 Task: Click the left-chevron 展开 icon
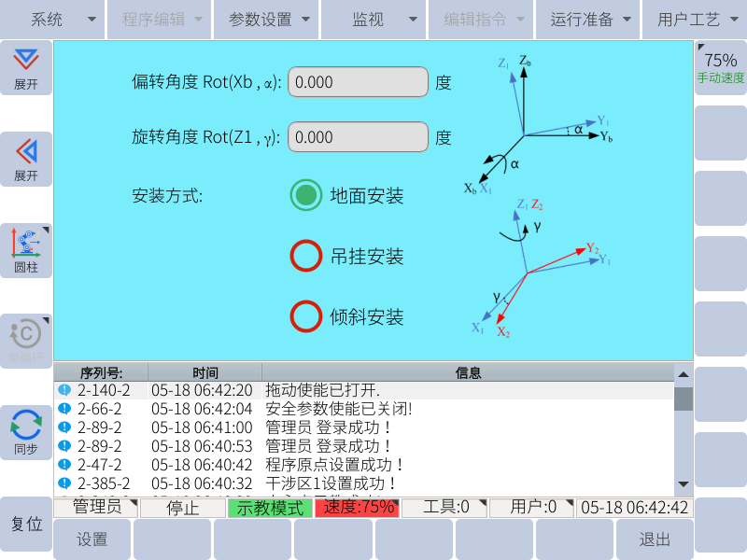pos(26,159)
